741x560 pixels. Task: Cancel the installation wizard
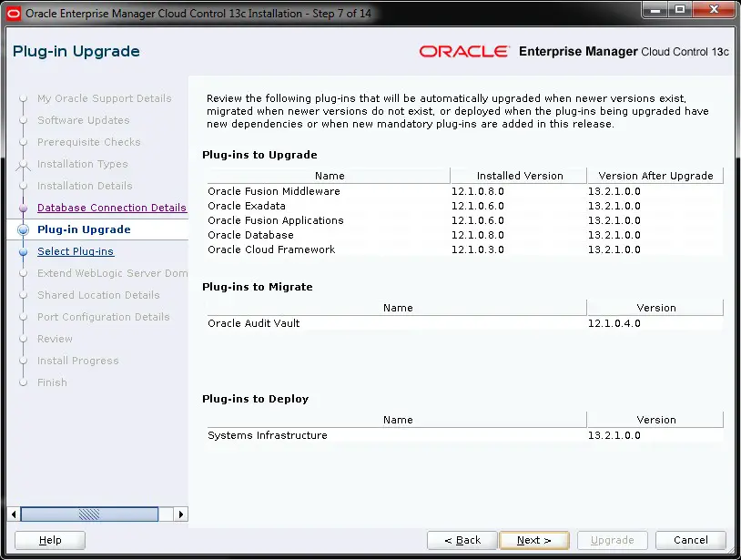(x=690, y=540)
